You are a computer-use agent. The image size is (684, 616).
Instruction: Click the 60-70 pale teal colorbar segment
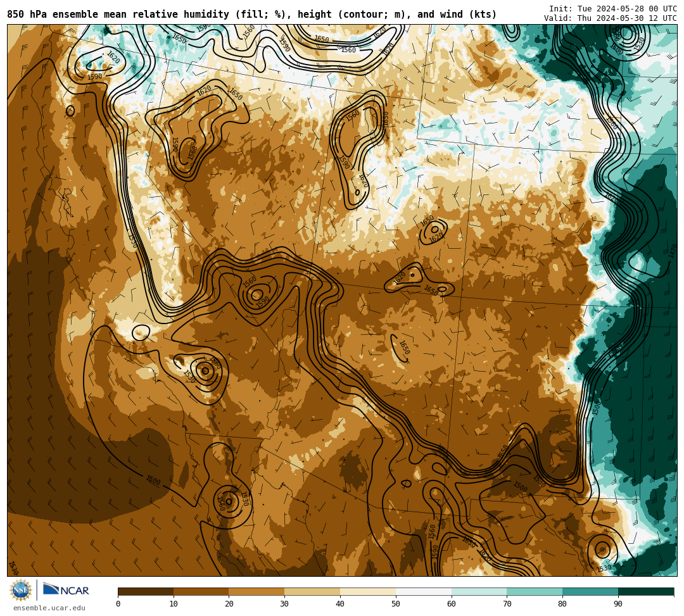click(479, 591)
